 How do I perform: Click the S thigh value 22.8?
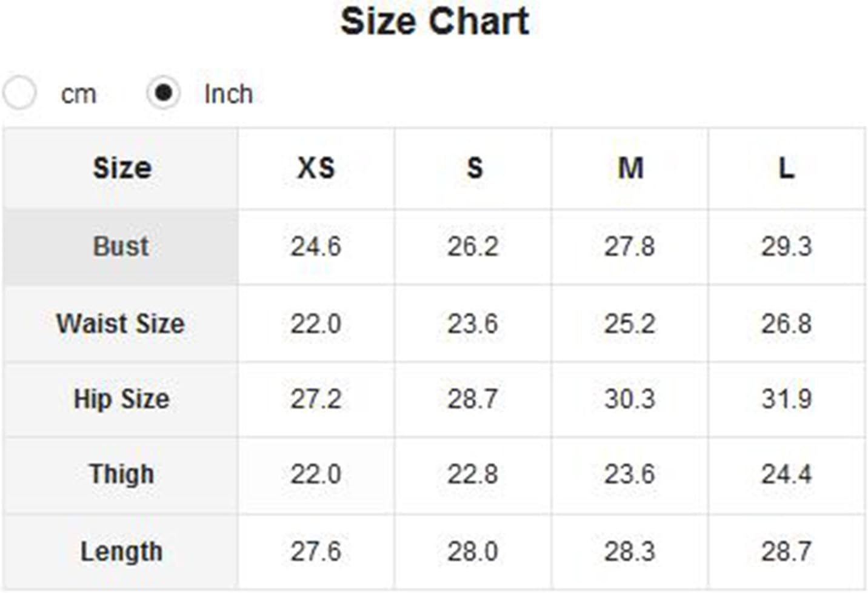(473, 474)
